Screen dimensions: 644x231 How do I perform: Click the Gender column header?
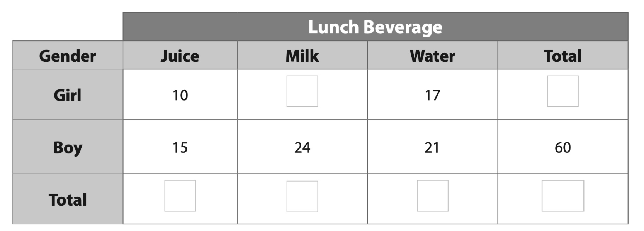[68, 56]
